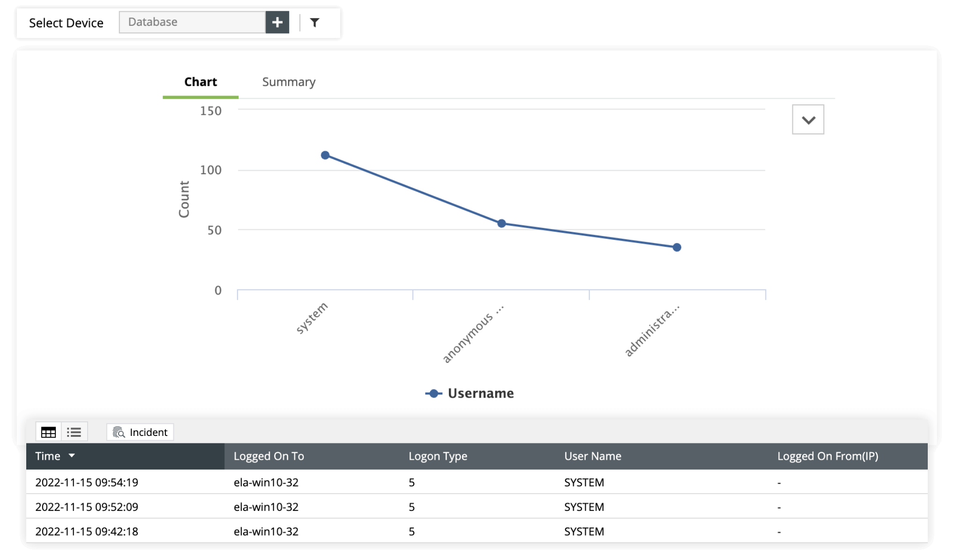The width and height of the screenshot is (954, 560).
Task: Sort by Logon Type column header
Action: (x=438, y=456)
